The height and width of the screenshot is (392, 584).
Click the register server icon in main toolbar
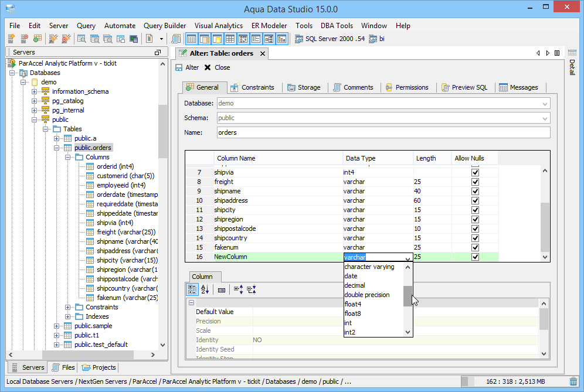coord(12,39)
